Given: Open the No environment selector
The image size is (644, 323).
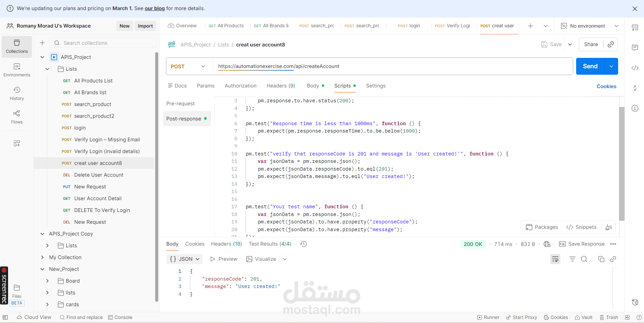Looking at the screenshot, I should [590, 26].
